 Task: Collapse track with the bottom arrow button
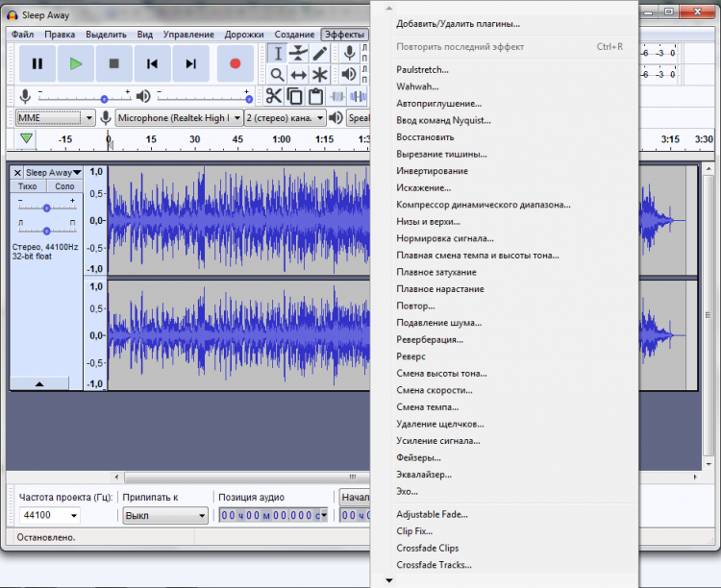pos(38,383)
